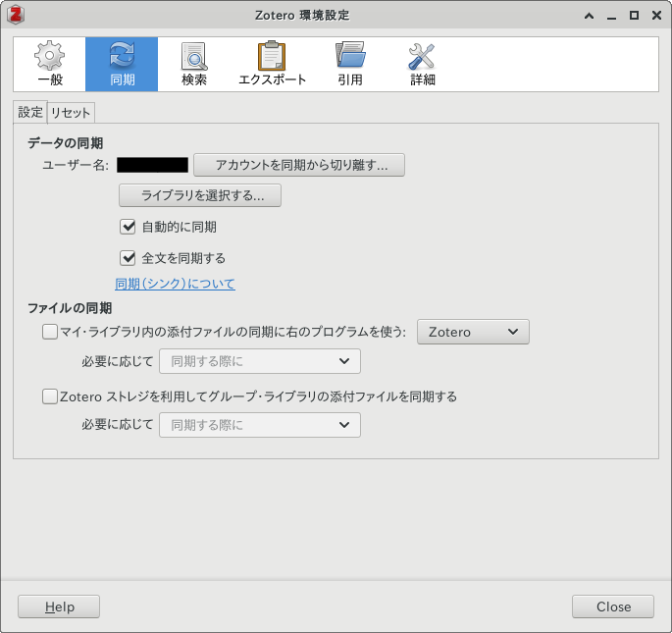672x633 pixels.
Task: Select the 同期 (Sync) pane icon
Action: pyautogui.click(x=122, y=64)
